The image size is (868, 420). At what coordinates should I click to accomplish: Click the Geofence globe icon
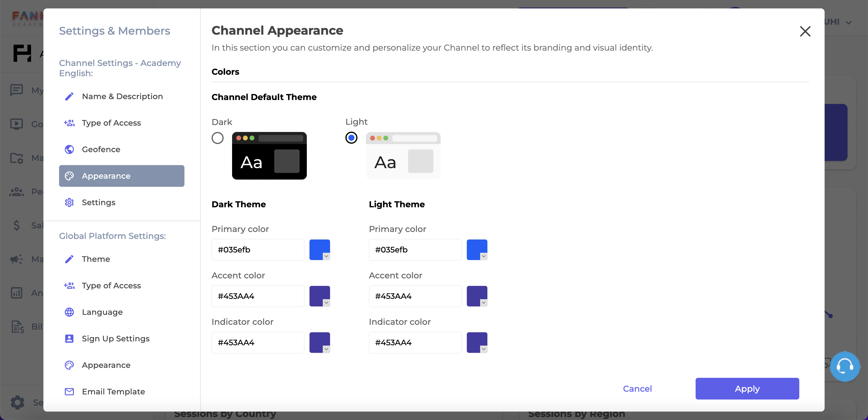tap(69, 149)
